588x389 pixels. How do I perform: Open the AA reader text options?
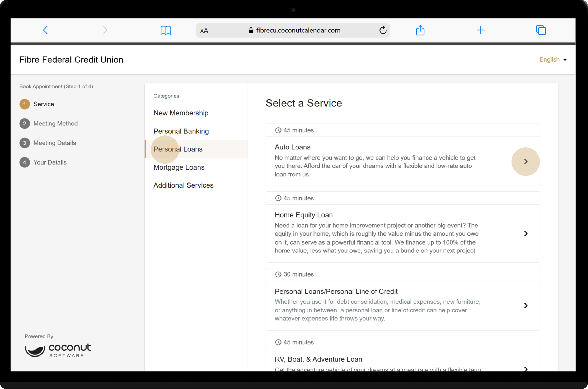click(204, 31)
